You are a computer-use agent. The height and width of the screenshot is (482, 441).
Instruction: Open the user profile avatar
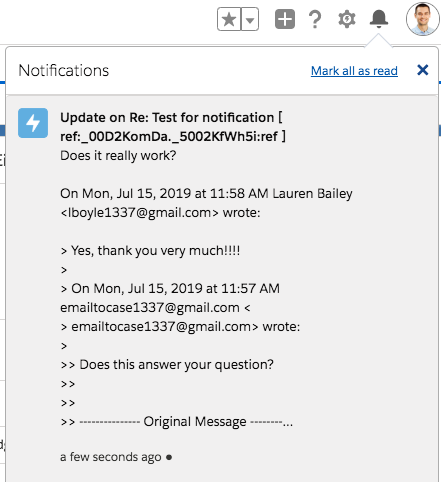click(x=423, y=19)
